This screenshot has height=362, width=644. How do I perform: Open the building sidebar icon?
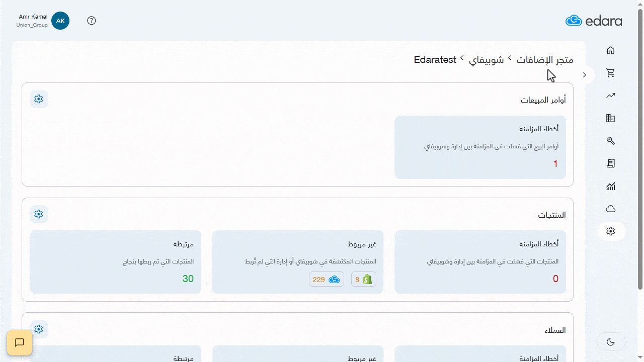[611, 118]
